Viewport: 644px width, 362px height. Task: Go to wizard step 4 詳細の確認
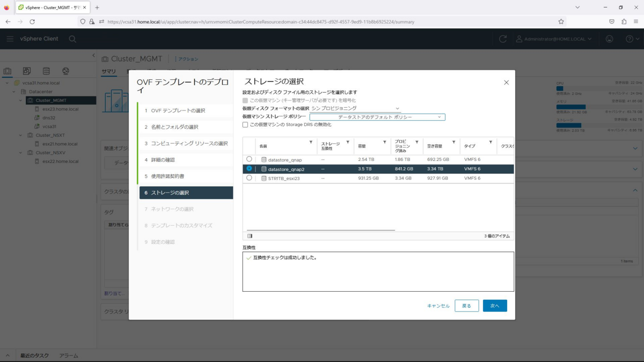click(186, 160)
